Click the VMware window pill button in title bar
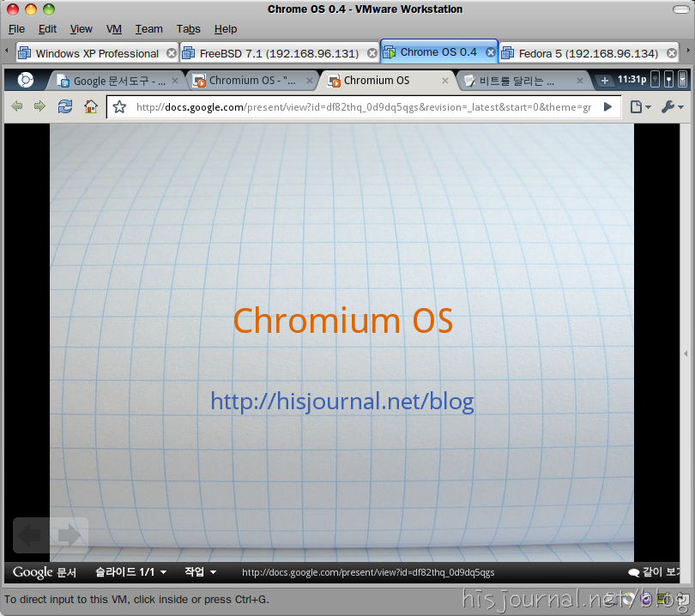Screen dimensions: 695x616 point(680,9)
